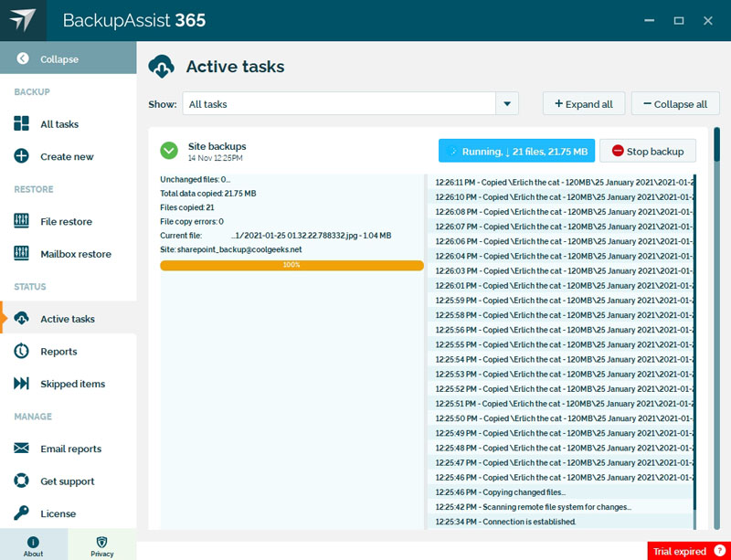Click the Trial expired question mark icon
Viewport: 731px width, 560px height.
point(720,551)
